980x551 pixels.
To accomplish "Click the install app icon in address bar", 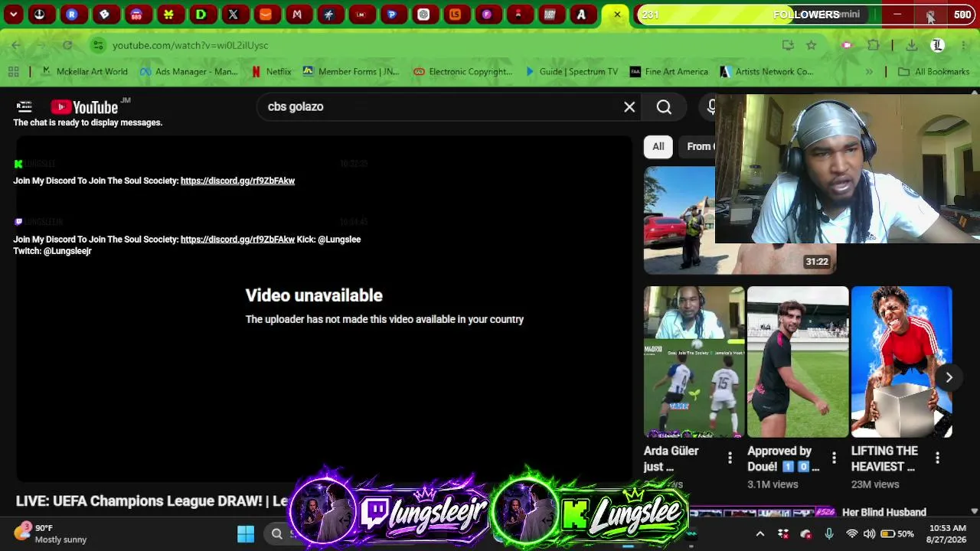I will click(x=788, y=45).
